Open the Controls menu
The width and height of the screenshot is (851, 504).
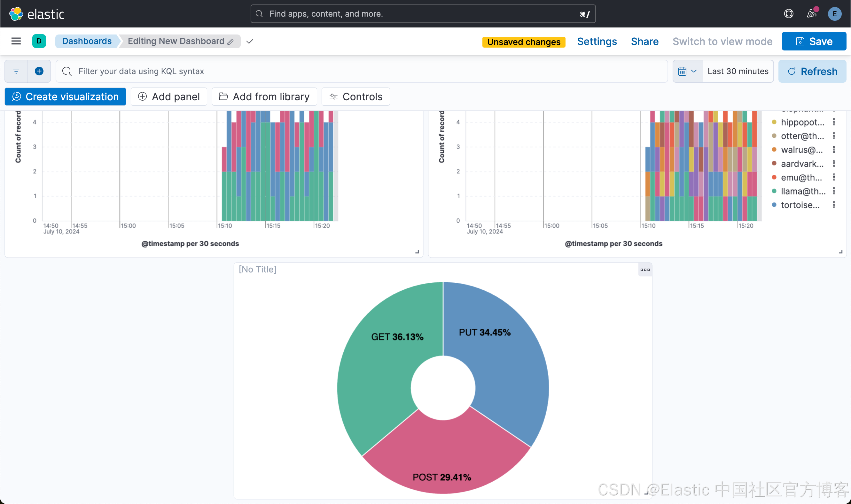(x=355, y=97)
